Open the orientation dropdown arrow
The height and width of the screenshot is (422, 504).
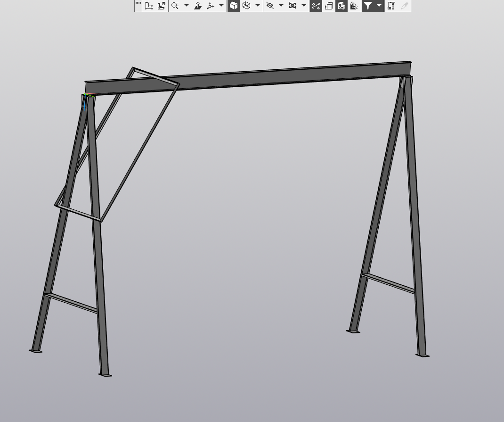221,6
